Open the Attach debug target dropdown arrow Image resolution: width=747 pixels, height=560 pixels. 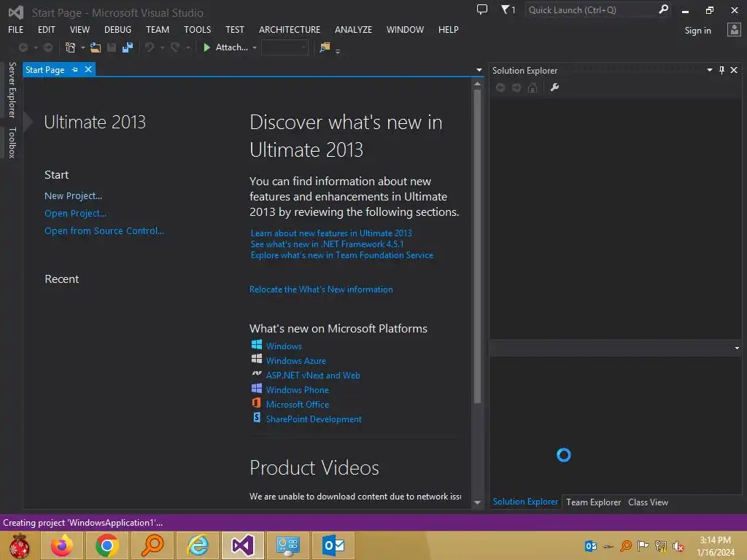(255, 47)
